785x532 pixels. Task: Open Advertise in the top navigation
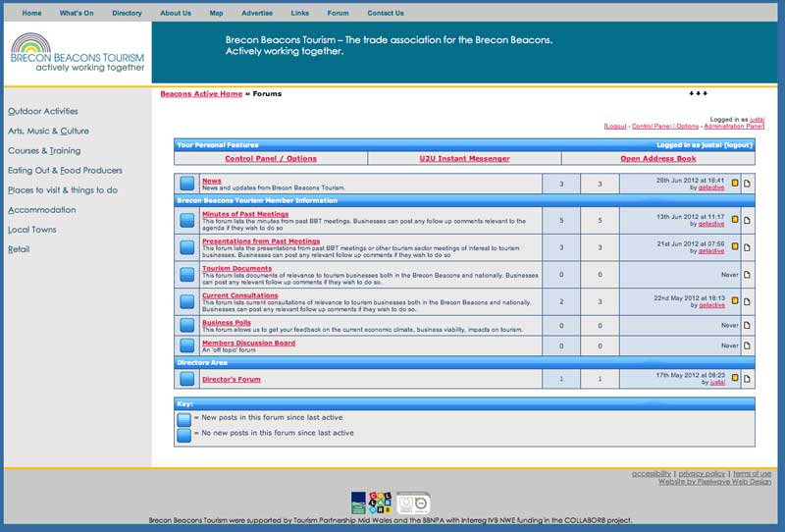(257, 13)
